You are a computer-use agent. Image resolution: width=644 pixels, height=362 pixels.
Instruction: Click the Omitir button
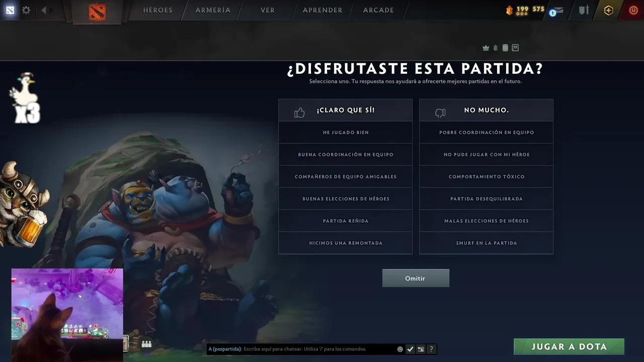tap(416, 278)
